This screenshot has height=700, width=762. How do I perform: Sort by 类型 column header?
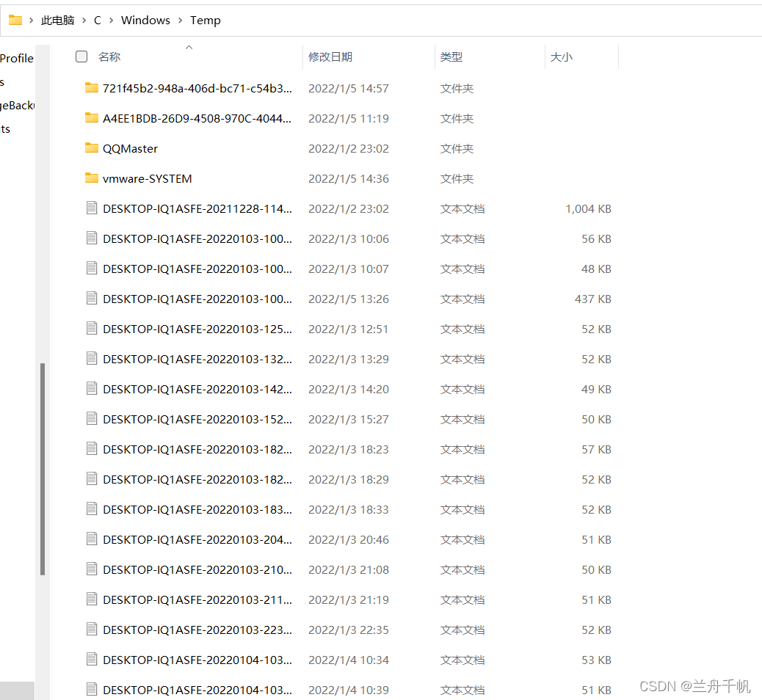(451, 56)
